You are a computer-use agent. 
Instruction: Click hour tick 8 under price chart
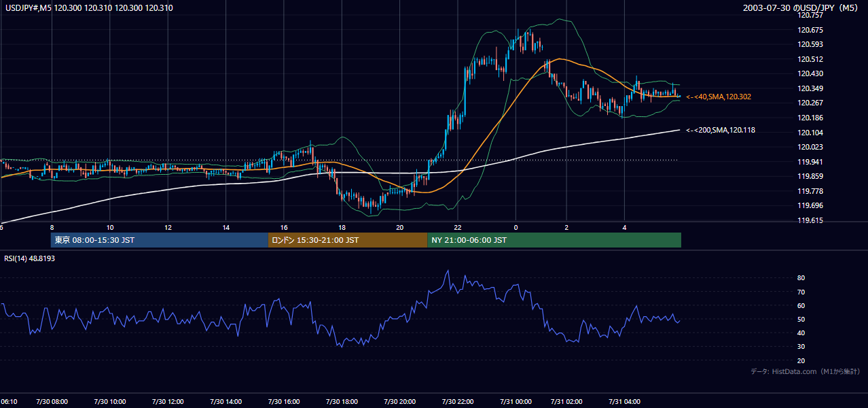(x=52, y=227)
